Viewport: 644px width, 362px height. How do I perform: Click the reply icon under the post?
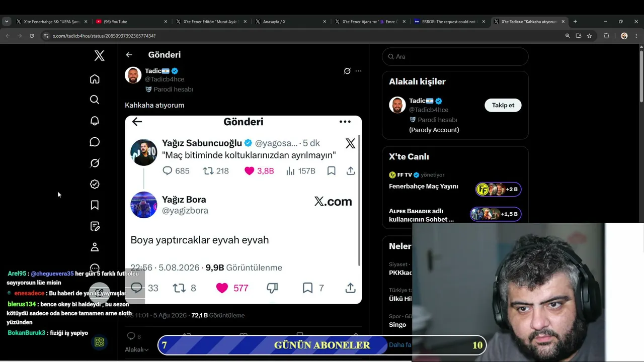(x=131, y=336)
